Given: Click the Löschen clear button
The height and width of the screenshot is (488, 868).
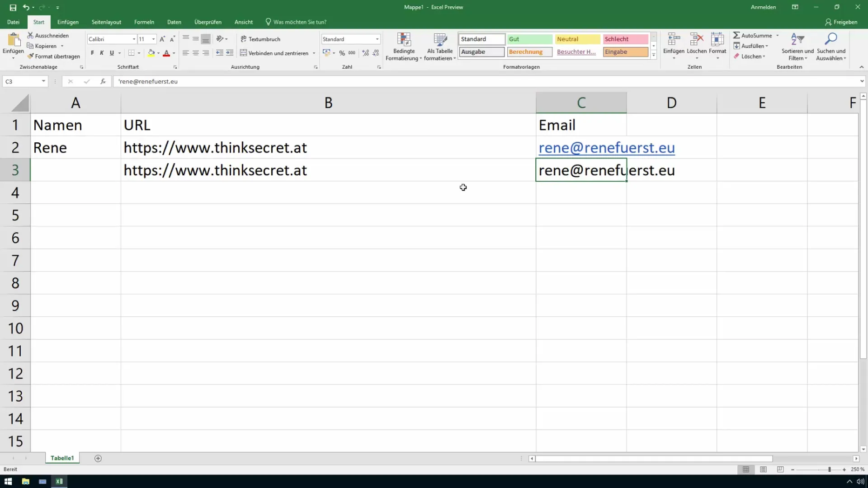Looking at the screenshot, I should (749, 56).
